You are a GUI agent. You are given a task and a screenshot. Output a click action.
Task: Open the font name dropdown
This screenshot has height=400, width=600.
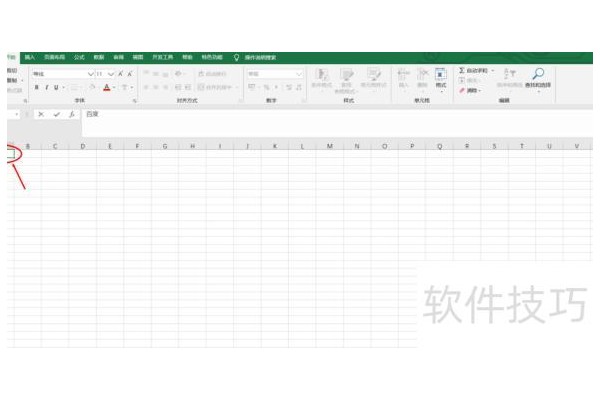(x=91, y=73)
